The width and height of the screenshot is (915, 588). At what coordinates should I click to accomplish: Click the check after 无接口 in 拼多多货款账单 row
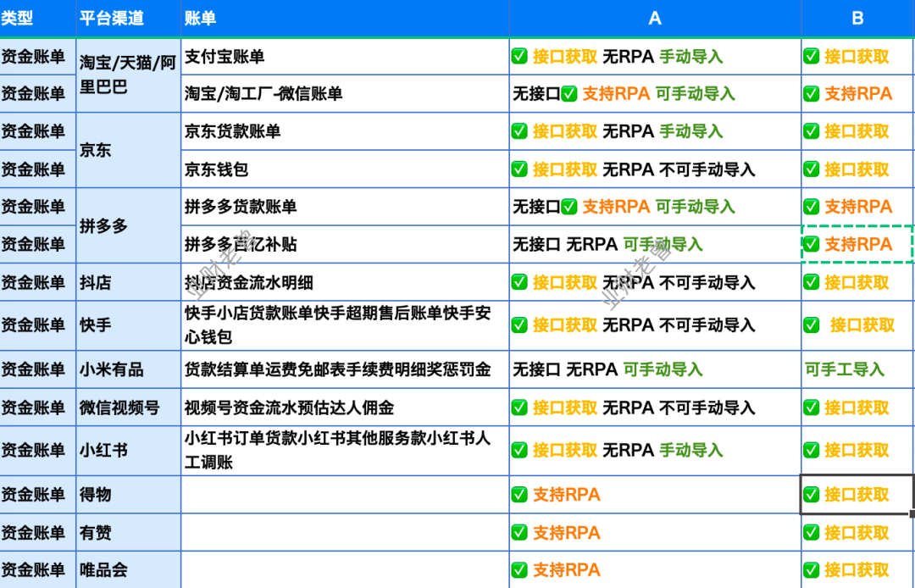point(569,207)
